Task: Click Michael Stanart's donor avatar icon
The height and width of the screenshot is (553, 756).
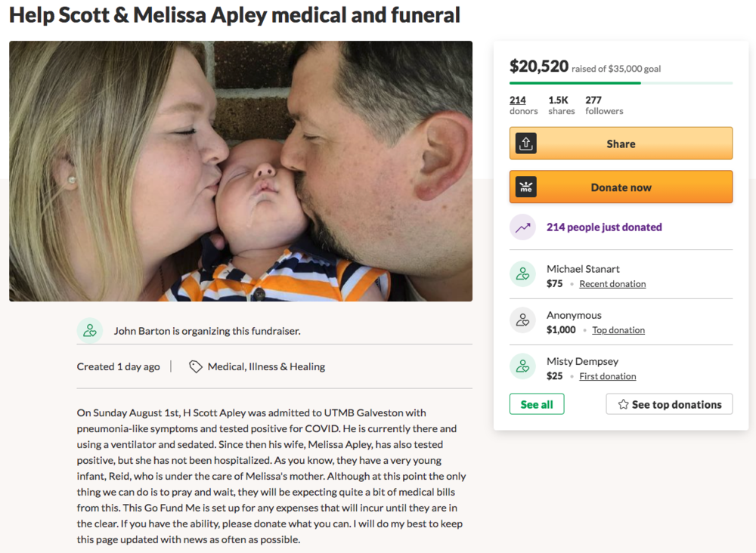Action: click(522, 275)
